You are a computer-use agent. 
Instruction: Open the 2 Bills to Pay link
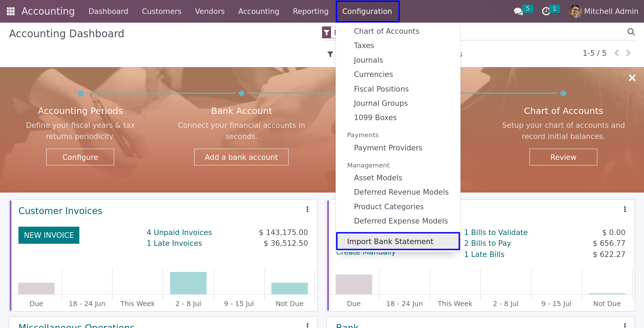[487, 243]
